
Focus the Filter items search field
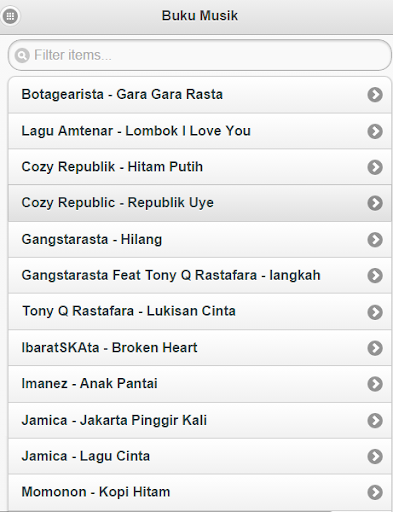tap(200, 55)
